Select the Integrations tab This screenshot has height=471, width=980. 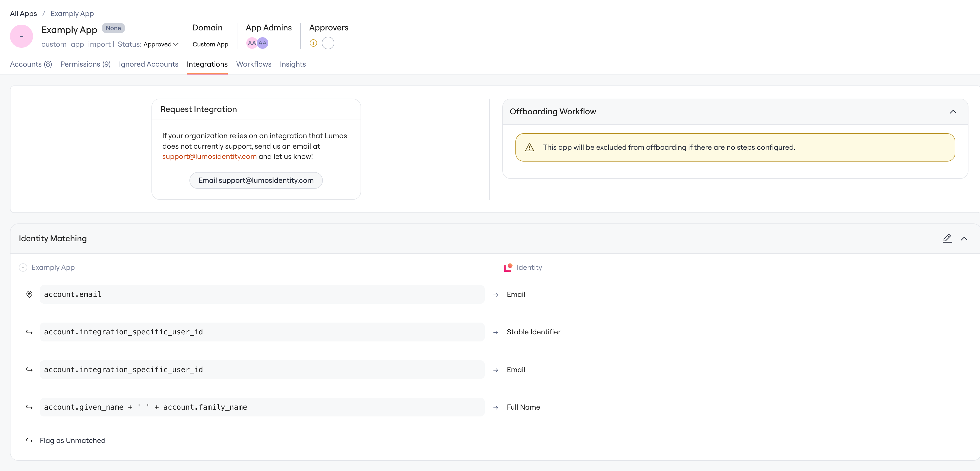click(207, 64)
